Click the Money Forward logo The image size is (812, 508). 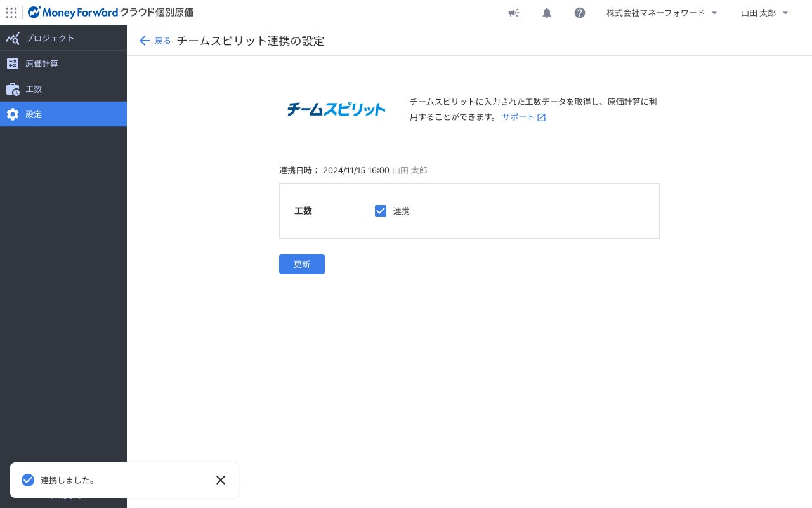(73, 13)
